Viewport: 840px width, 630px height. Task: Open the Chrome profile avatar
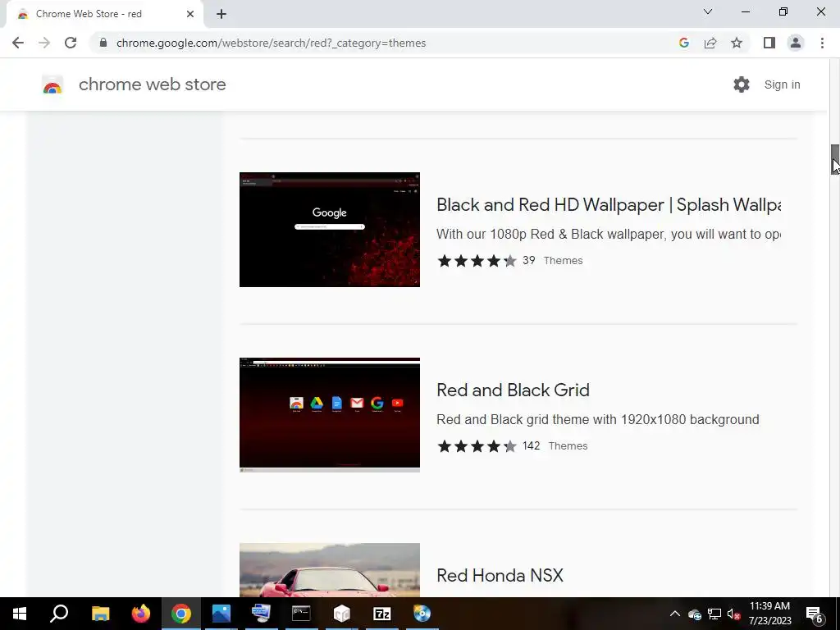tap(796, 43)
